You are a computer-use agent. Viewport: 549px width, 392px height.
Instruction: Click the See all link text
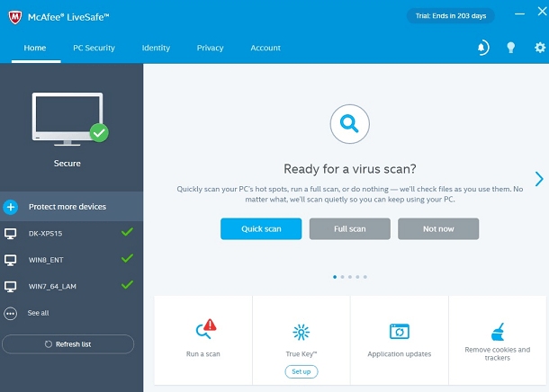point(38,313)
